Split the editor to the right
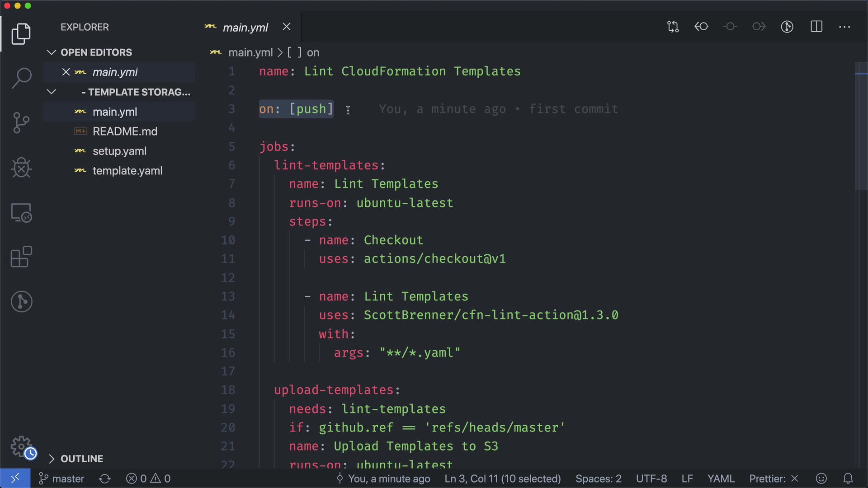The width and height of the screenshot is (868, 488). pos(816,27)
